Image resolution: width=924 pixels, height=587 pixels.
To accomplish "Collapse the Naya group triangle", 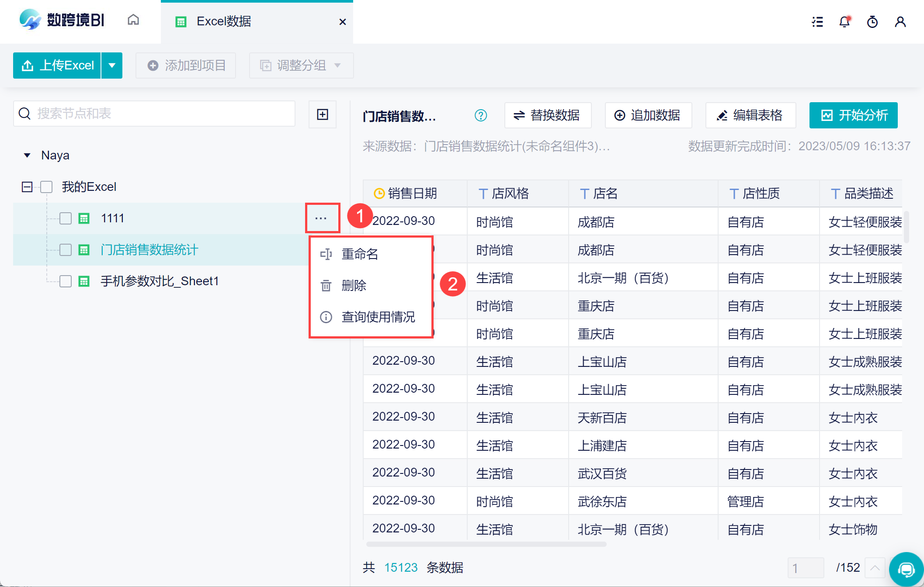I will point(27,155).
